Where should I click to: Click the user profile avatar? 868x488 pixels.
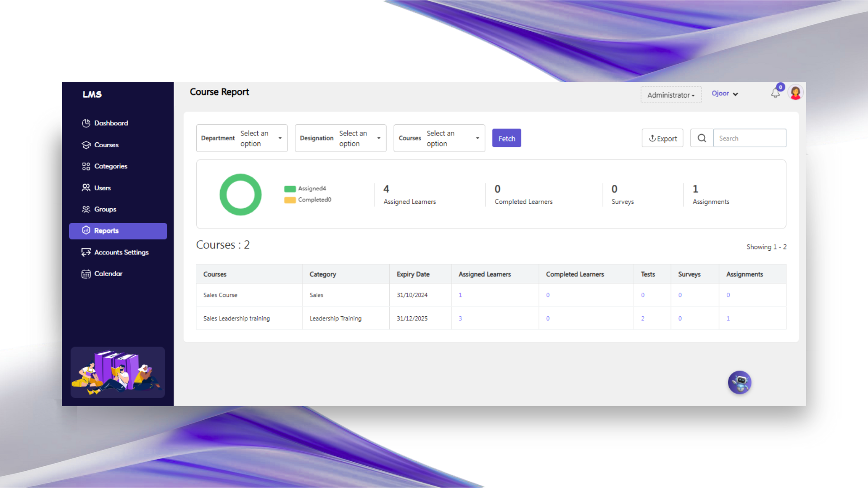(795, 93)
